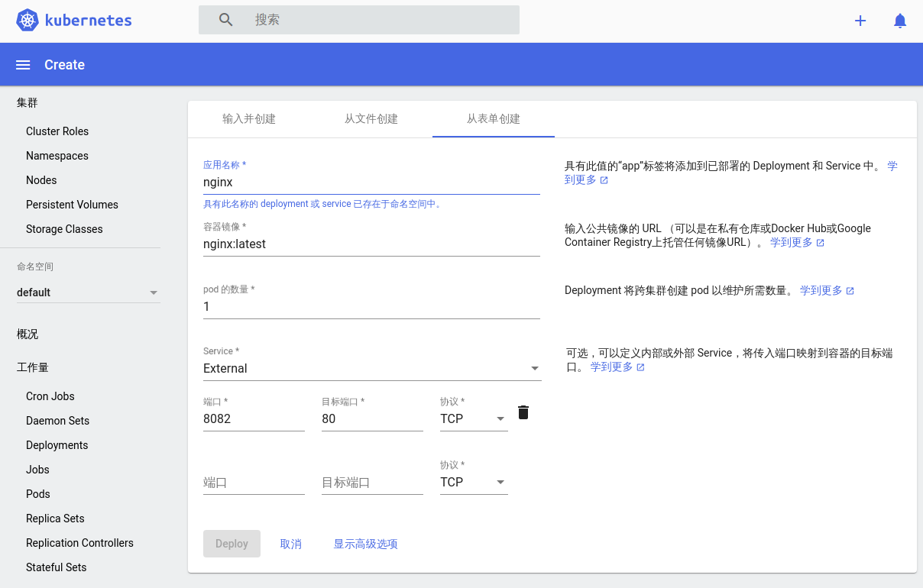Open the notifications bell icon
The width and height of the screenshot is (923, 588).
(900, 21)
